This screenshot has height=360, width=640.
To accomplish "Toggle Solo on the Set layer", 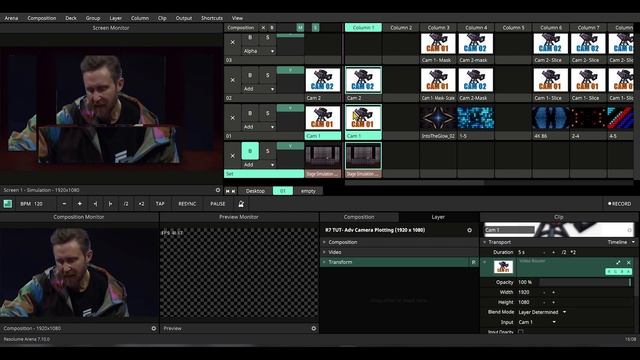I will point(268,151).
